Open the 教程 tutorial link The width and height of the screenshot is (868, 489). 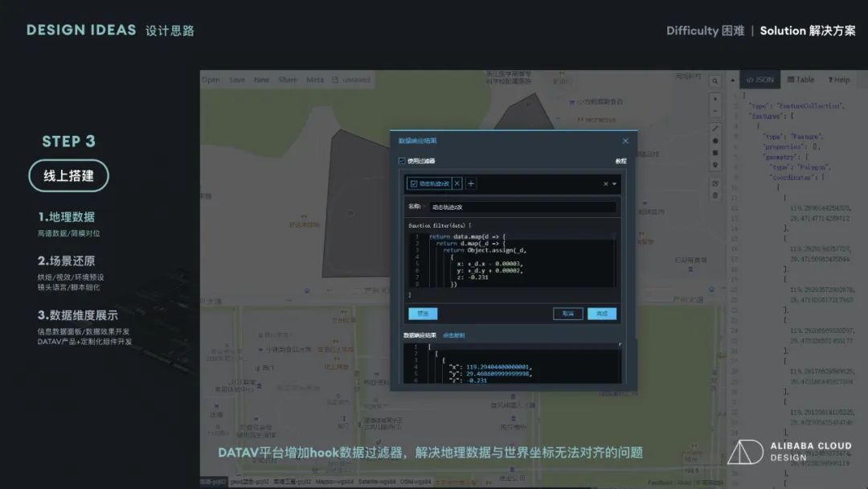tap(620, 161)
